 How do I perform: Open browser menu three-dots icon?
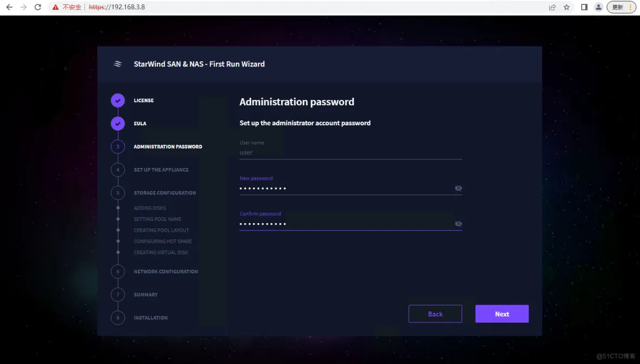pos(630,7)
